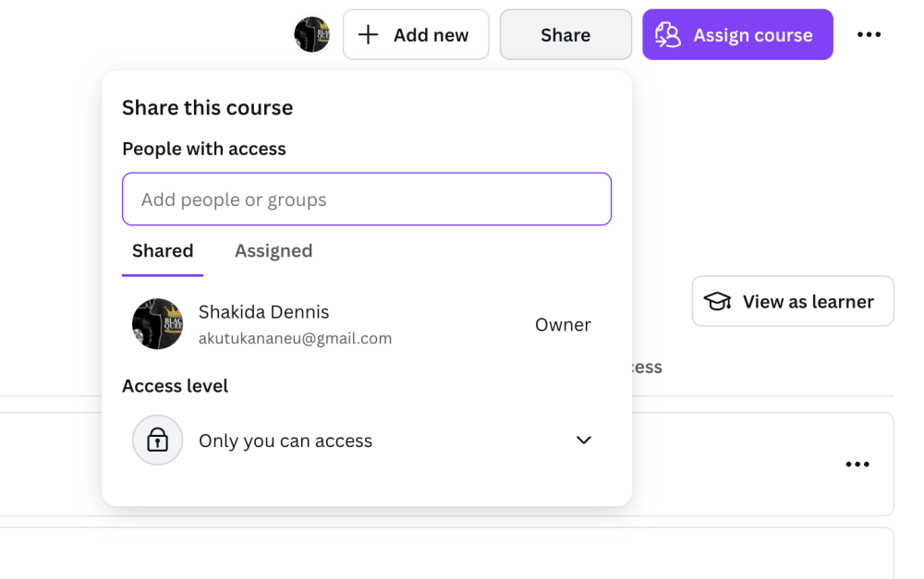Click the profile avatar beside Add new
Screen dimensions: 924x579
point(311,35)
